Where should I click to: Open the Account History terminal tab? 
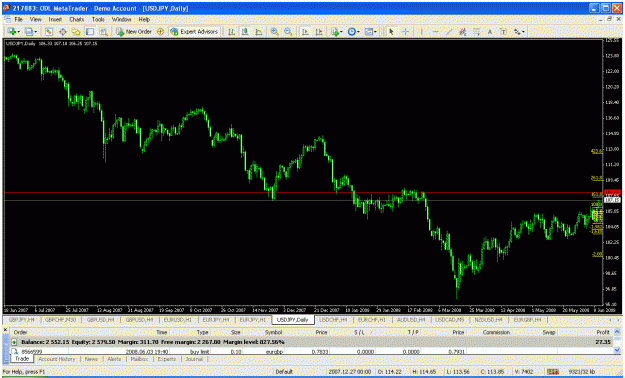(57, 359)
